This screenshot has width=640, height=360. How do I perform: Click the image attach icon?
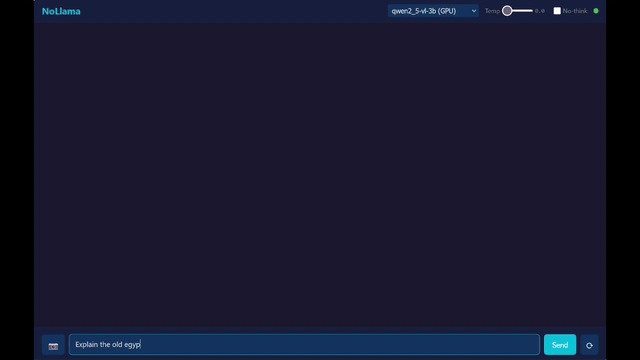[x=53, y=345]
